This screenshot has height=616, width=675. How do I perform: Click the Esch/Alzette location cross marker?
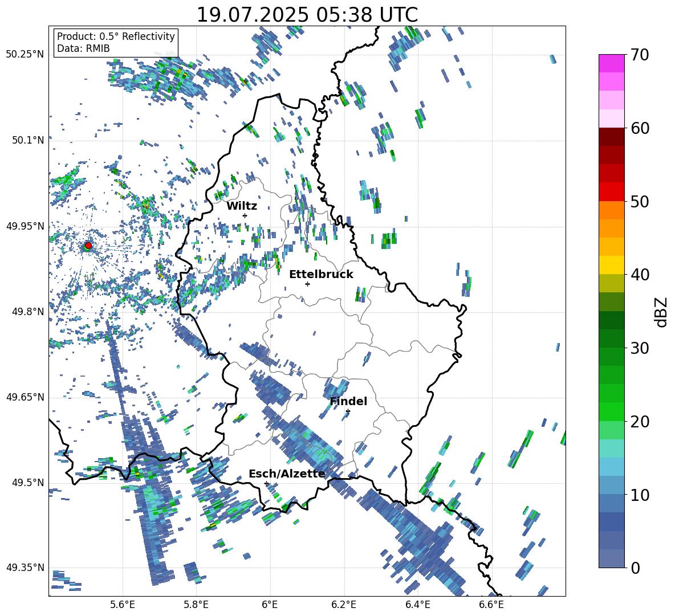tap(266, 483)
